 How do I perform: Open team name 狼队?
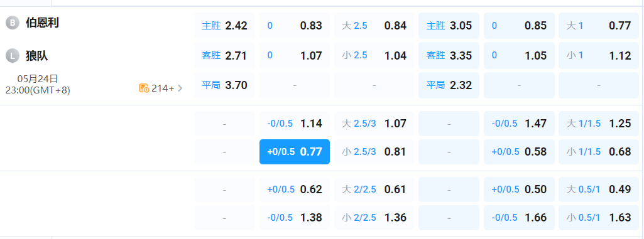[x=36, y=56]
